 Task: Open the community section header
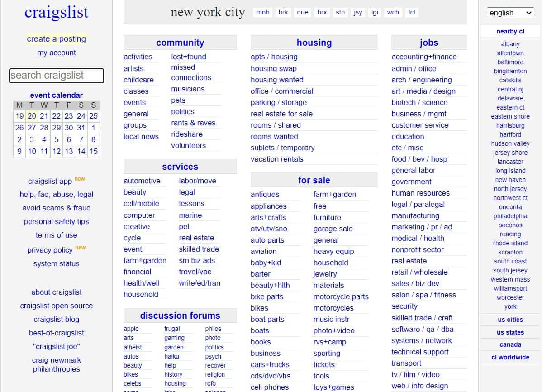[180, 43]
